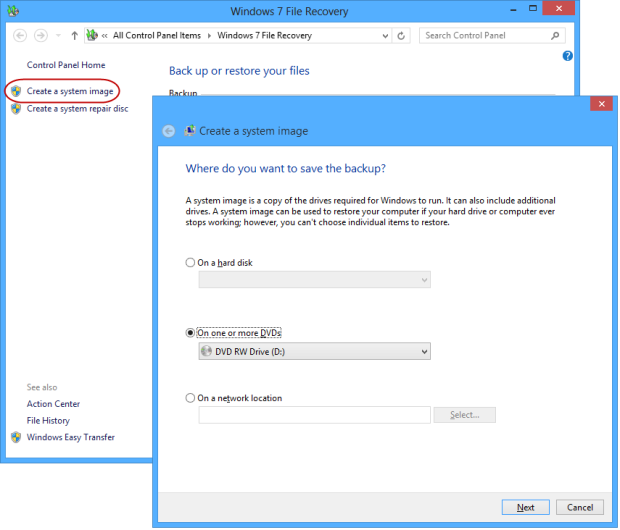Click the back arrow in Create a system image dialog
Screen dimensions: 620x530
click(169, 131)
